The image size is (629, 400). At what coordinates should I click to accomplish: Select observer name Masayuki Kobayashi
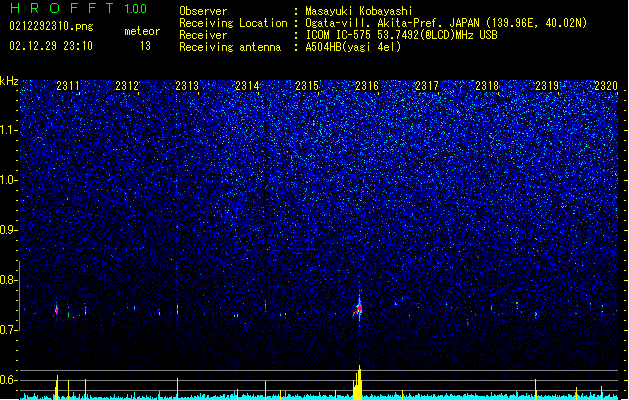coord(359,11)
